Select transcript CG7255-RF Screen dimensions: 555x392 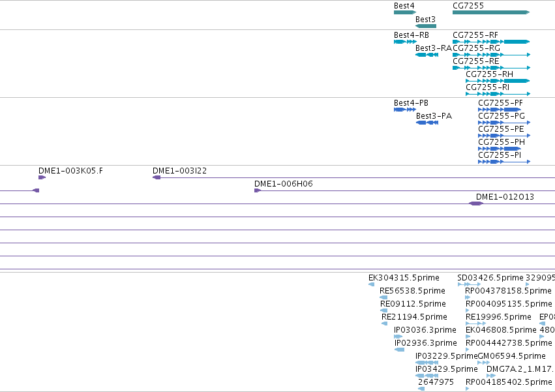click(x=491, y=42)
